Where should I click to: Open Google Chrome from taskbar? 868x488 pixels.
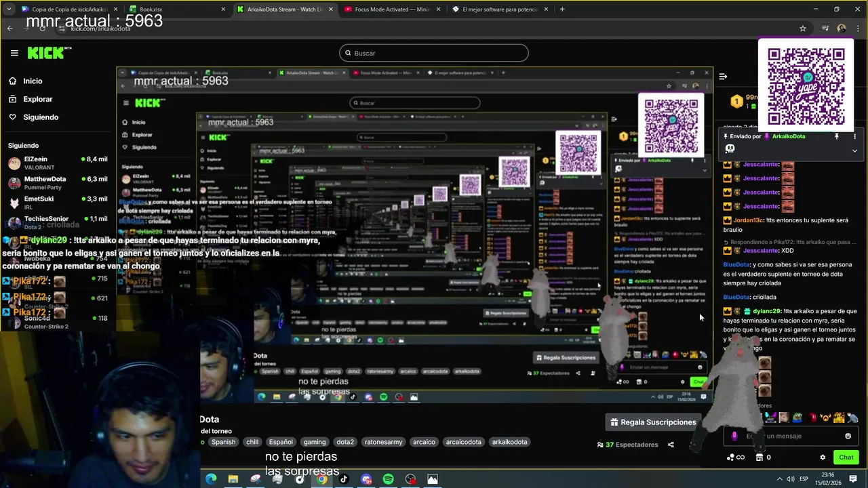pyautogui.click(x=322, y=479)
